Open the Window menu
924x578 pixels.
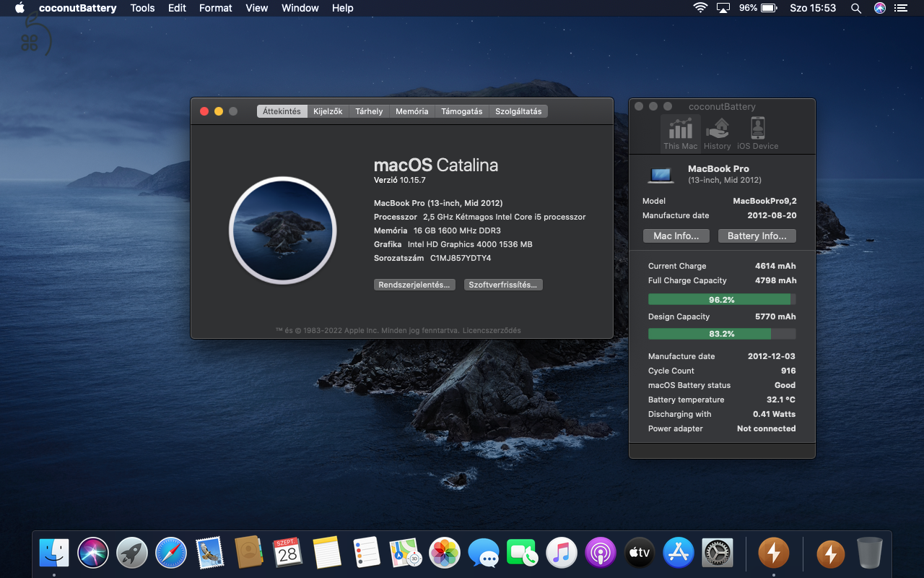coord(300,8)
